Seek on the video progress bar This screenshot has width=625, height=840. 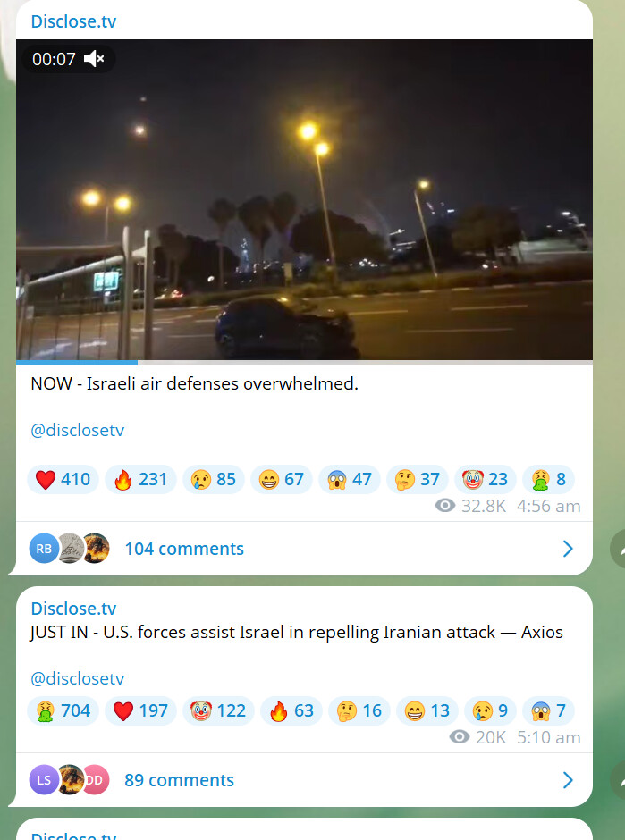[x=305, y=363]
